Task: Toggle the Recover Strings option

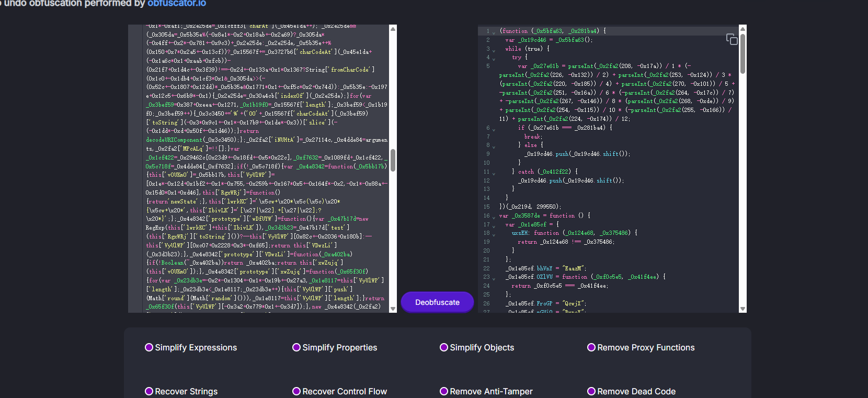Action: pos(149,391)
